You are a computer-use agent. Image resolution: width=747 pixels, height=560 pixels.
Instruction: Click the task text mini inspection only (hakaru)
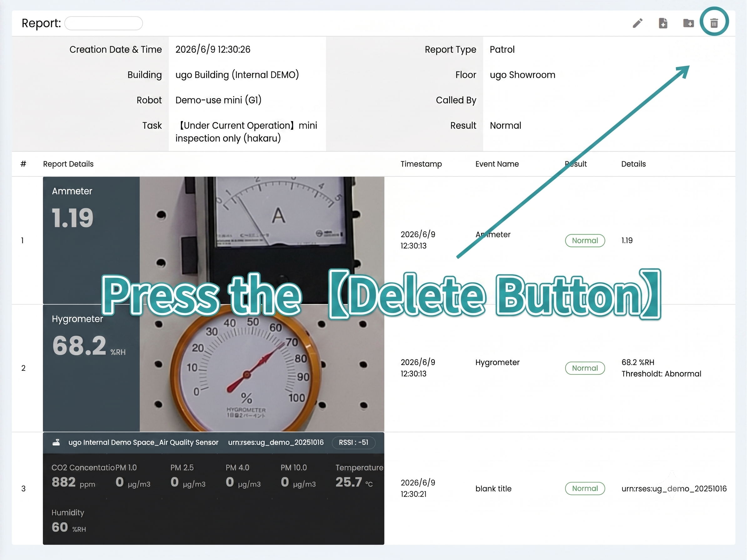tap(246, 132)
